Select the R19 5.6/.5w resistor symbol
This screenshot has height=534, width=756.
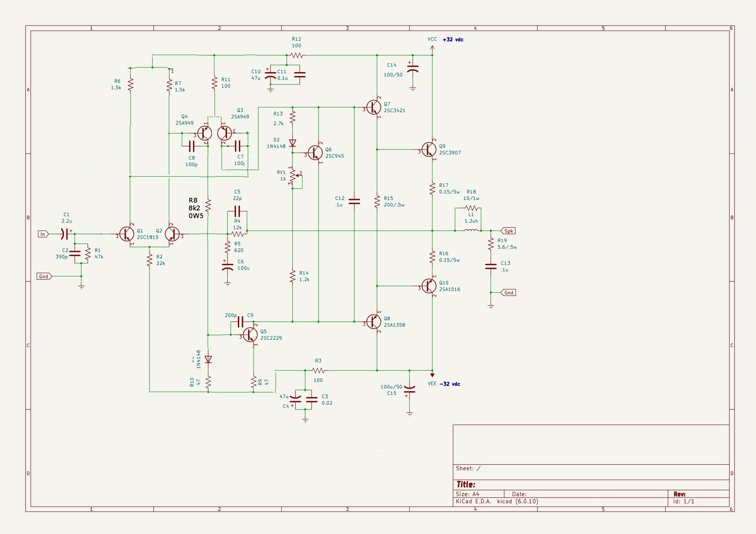click(x=491, y=244)
